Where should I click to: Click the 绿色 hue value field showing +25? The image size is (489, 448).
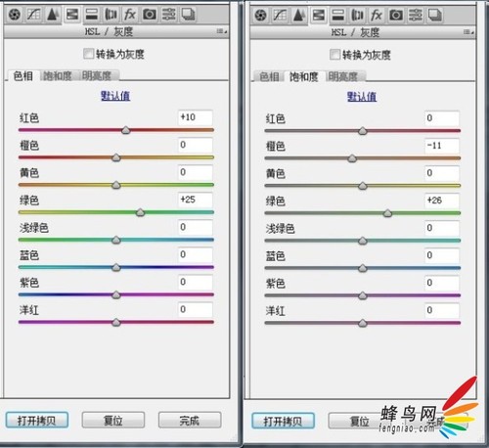coord(196,200)
